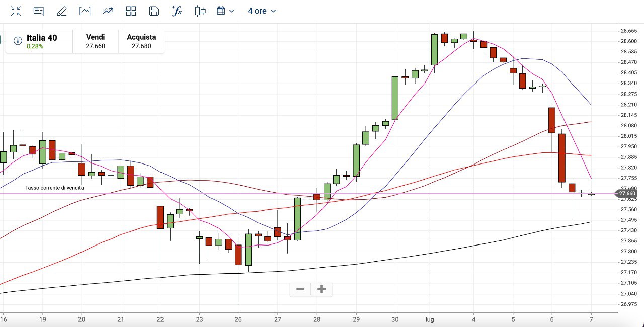Click the current price tag 27.660 on axis

coord(627,194)
